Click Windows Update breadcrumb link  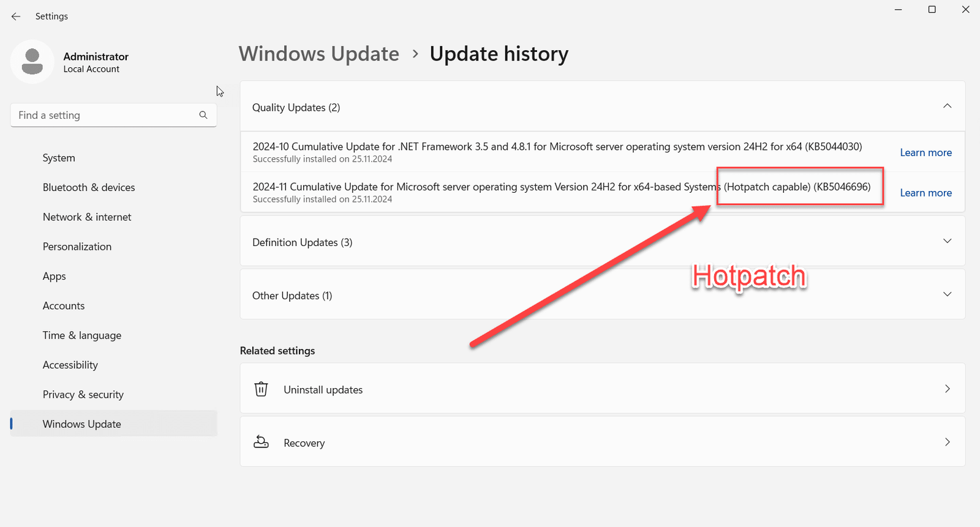tap(318, 54)
